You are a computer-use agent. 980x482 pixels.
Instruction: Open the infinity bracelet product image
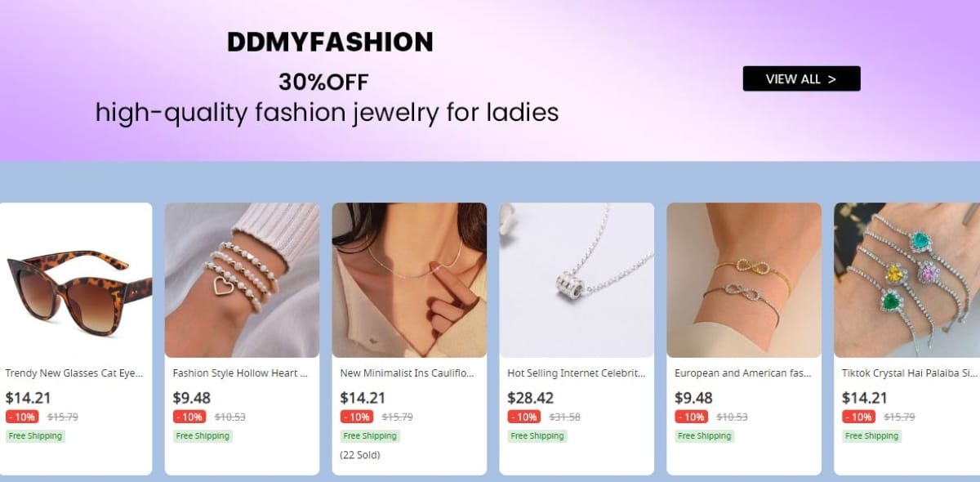[x=744, y=280]
